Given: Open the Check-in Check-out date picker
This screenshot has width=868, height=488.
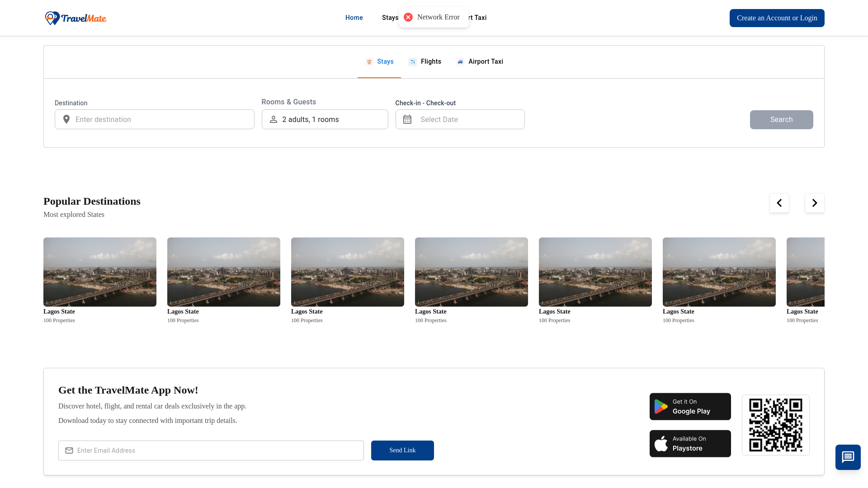Looking at the screenshot, I should [x=460, y=119].
